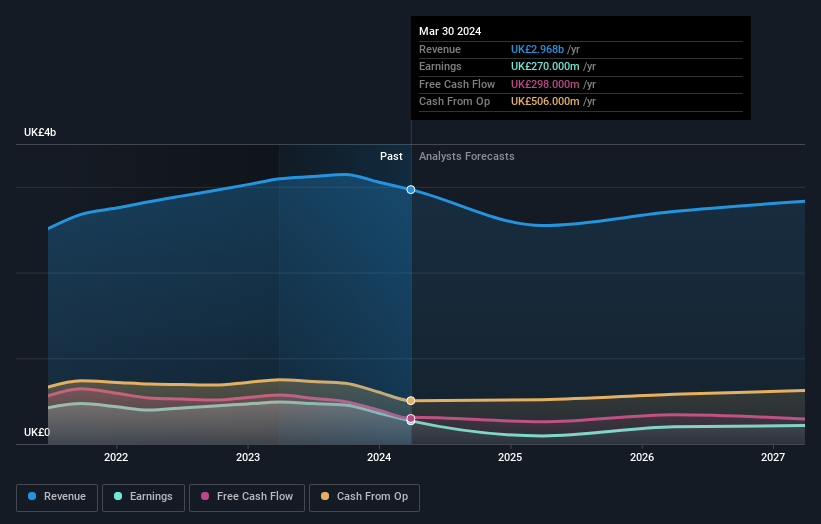Screen dimensions: 821x524
Task: Select the 2024 x-axis label
Action: pos(379,457)
